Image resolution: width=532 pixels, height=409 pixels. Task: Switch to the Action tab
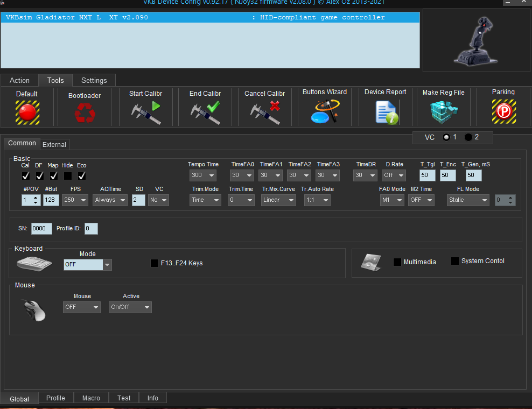[20, 80]
